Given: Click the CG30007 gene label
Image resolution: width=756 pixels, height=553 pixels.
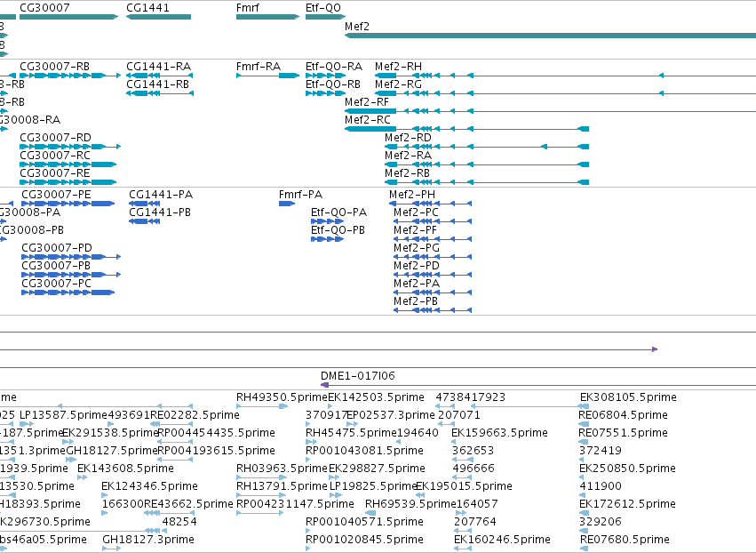Looking at the screenshot, I should pos(44,8).
